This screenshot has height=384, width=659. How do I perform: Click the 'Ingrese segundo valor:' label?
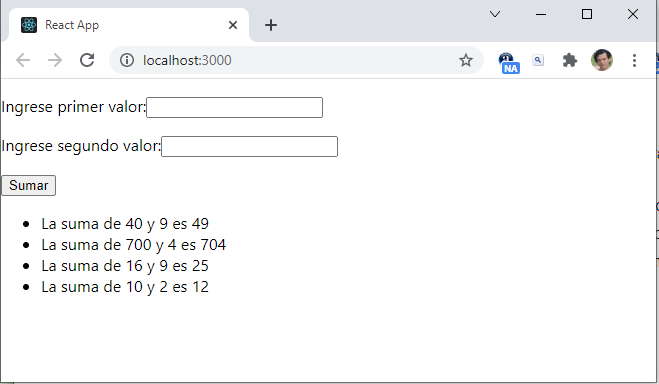point(81,146)
